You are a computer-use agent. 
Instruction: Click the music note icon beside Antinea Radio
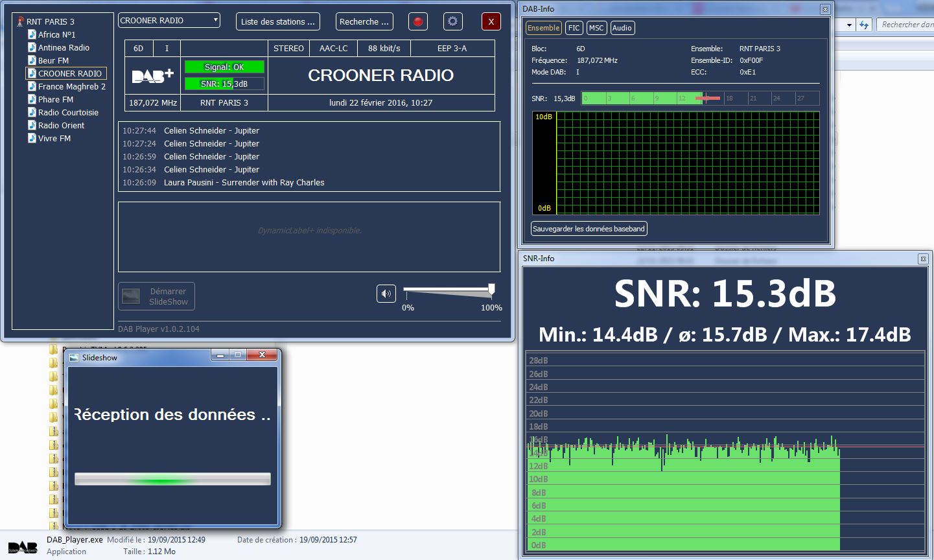click(32, 47)
